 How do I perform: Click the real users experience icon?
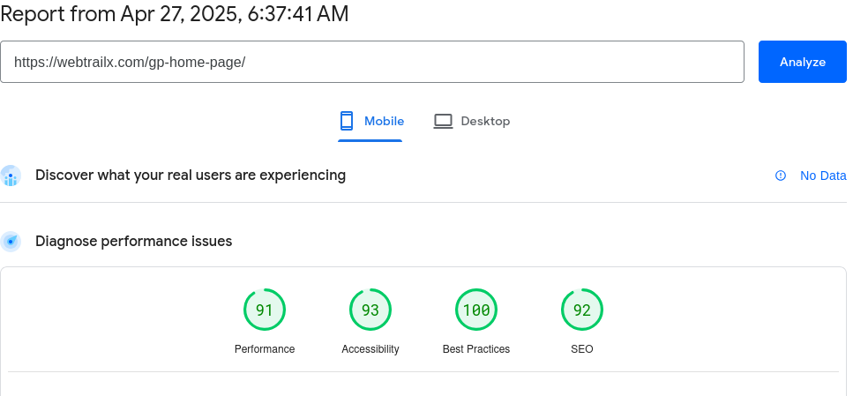point(11,176)
